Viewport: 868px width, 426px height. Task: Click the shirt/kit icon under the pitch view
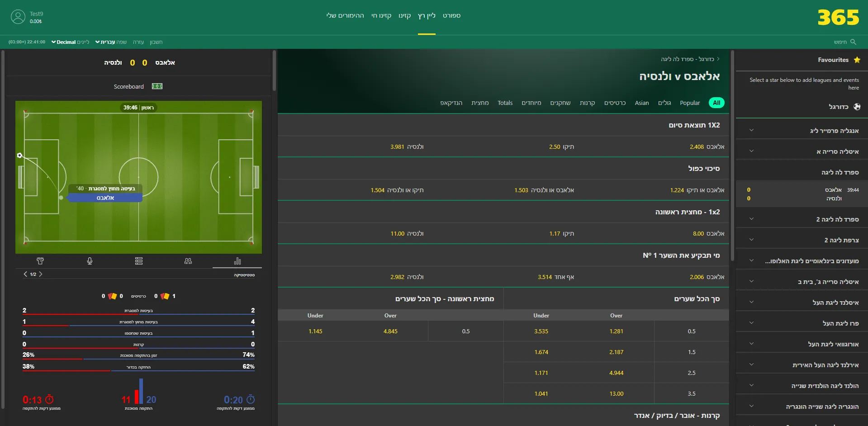coord(40,261)
